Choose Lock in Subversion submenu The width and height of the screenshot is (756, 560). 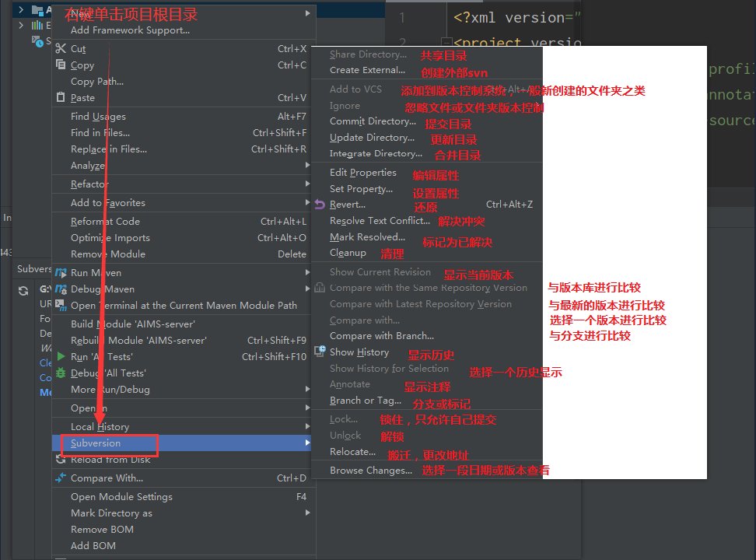point(344,419)
